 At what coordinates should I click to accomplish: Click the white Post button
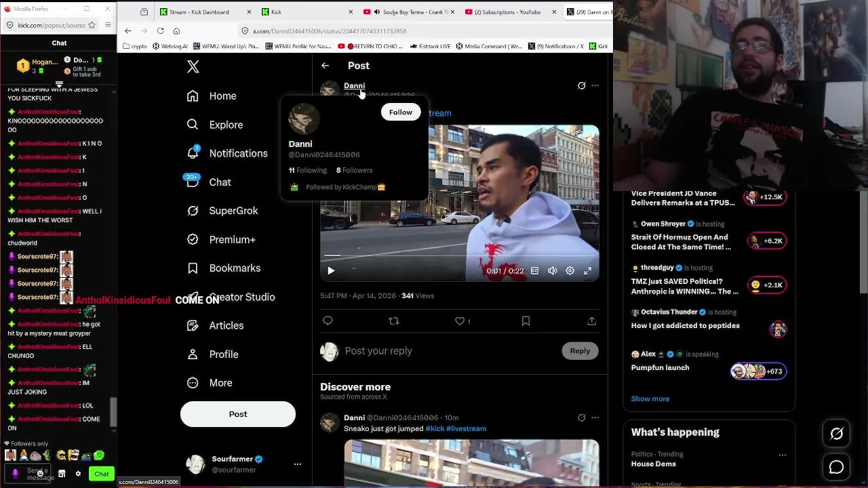238,414
